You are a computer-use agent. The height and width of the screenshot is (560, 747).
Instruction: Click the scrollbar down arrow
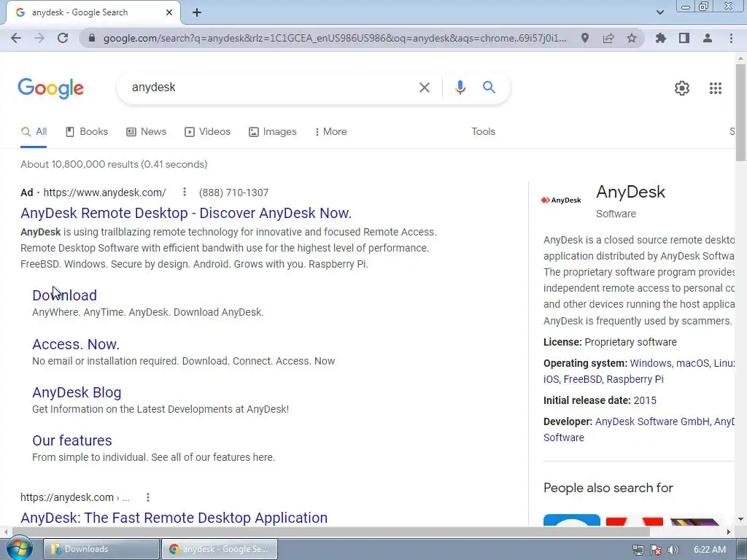tap(740, 519)
